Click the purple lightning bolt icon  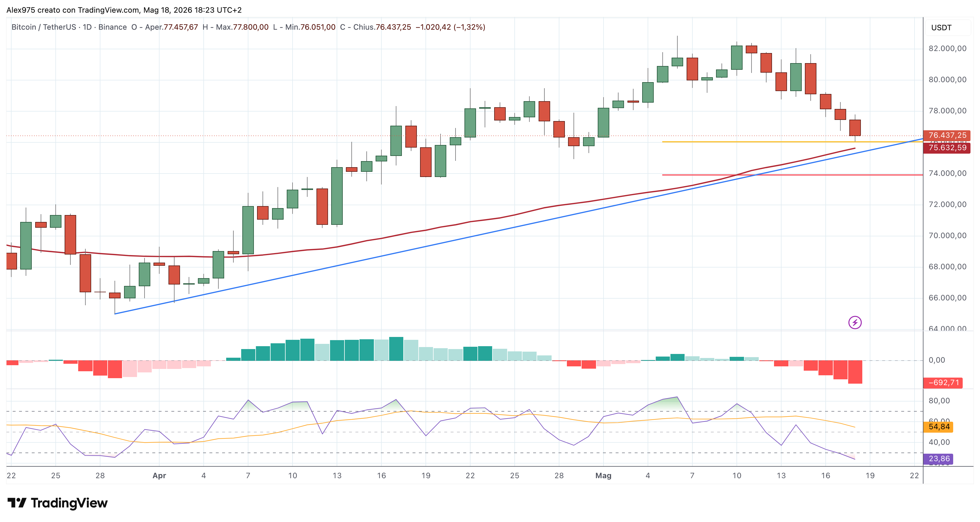pyautogui.click(x=855, y=323)
